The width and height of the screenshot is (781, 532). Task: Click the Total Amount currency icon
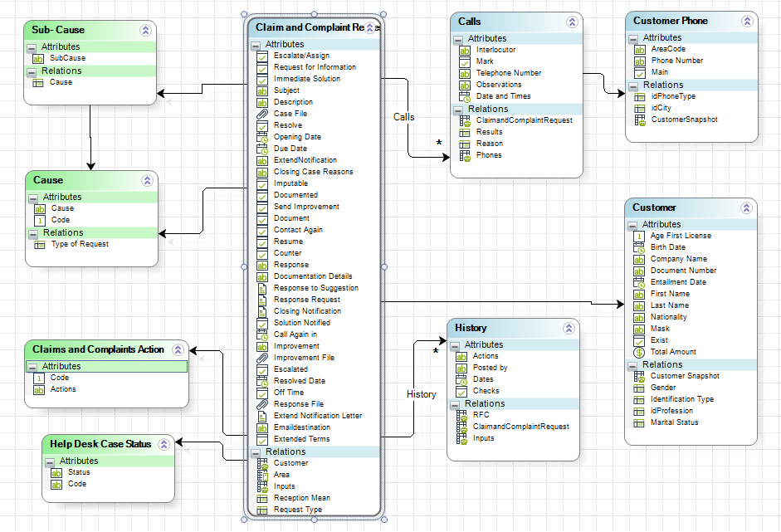coord(639,353)
